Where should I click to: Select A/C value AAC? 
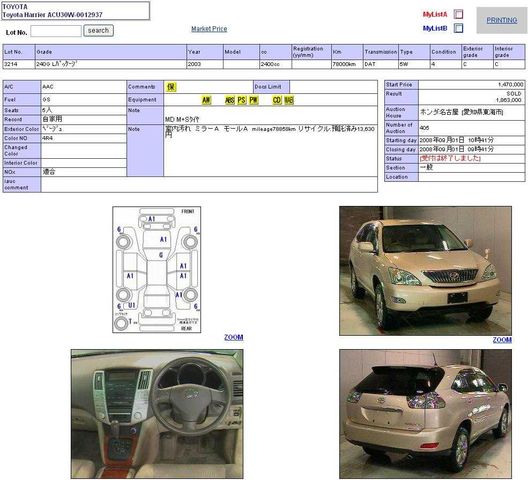[48, 87]
